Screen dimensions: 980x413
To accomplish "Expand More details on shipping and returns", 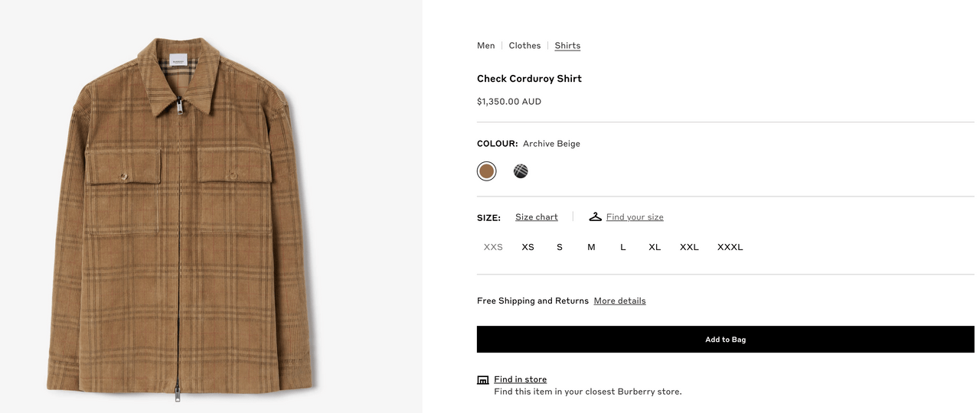I will (619, 301).
